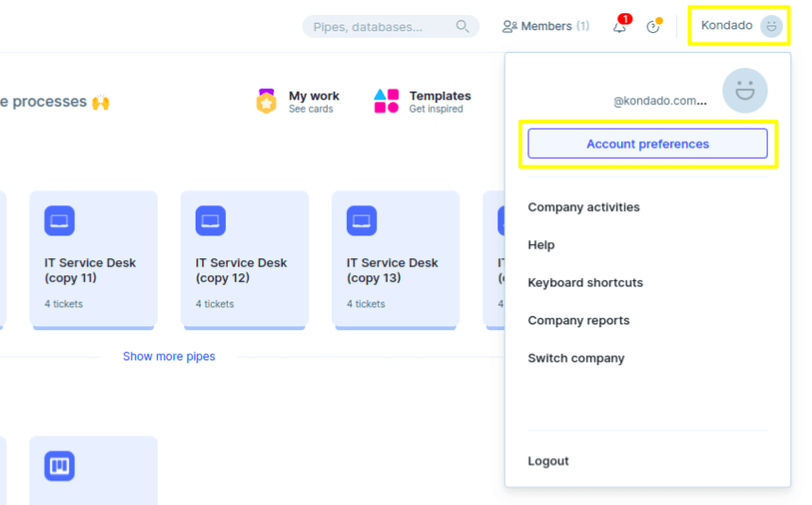Screen dimensions: 812x505
Task: Click the IT Service Desk (copy 12) icon
Action: tap(211, 221)
